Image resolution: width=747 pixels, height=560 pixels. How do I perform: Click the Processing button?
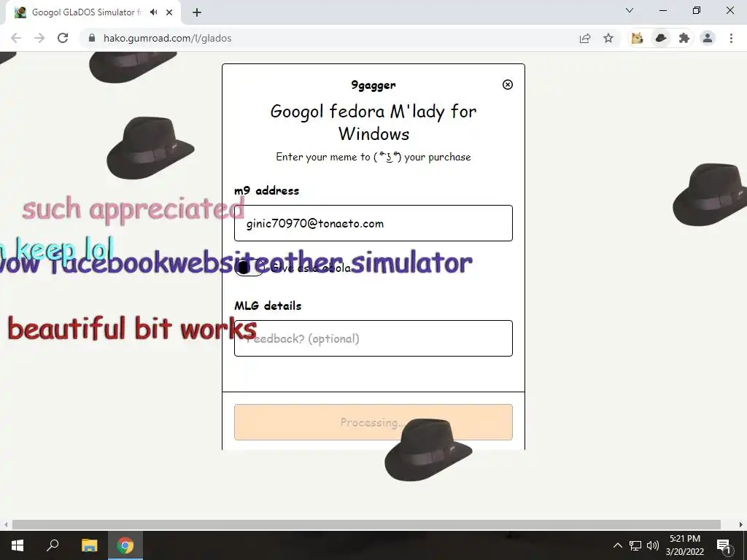pos(373,422)
